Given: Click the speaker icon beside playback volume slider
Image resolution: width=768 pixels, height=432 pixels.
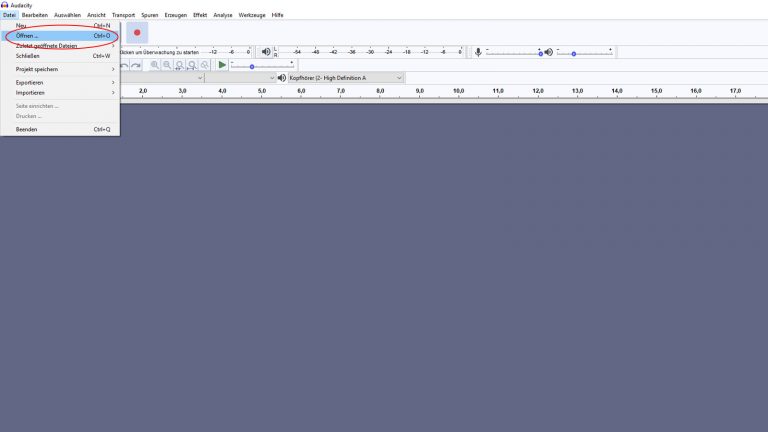Looking at the screenshot, I should pos(549,52).
